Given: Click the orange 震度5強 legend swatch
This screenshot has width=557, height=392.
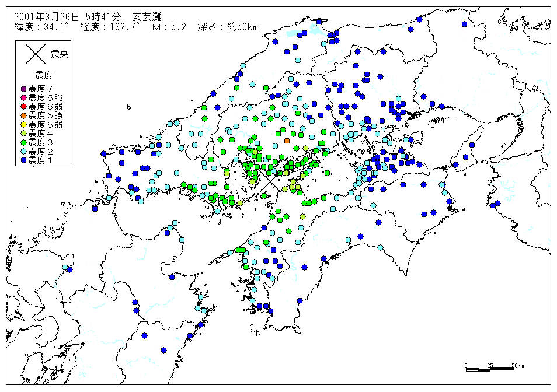Looking at the screenshot, I should coord(24,116).
